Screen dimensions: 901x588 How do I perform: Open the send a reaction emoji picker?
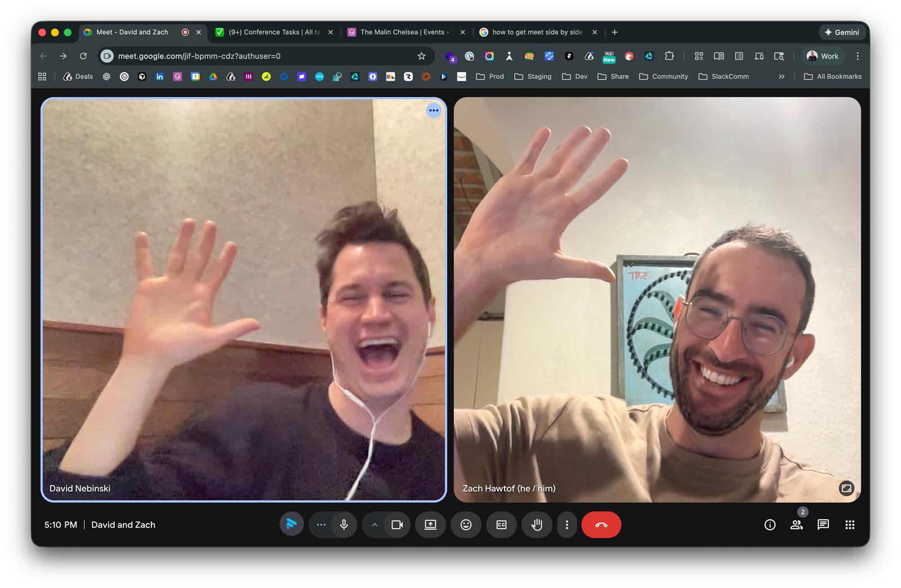(x=466, y=525)
